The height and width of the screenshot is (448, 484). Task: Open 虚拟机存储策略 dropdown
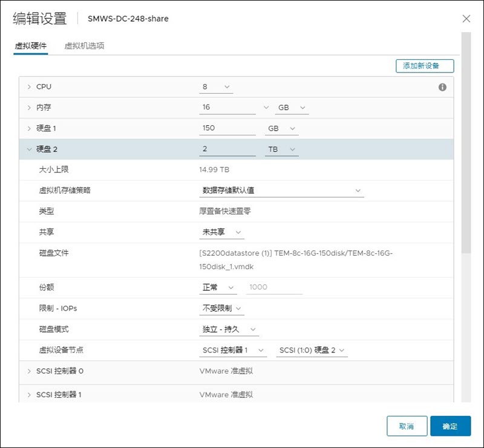(281, 190)
